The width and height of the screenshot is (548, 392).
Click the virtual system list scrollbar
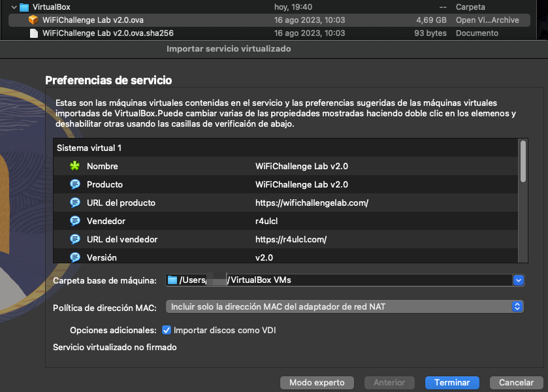[523, 161]
